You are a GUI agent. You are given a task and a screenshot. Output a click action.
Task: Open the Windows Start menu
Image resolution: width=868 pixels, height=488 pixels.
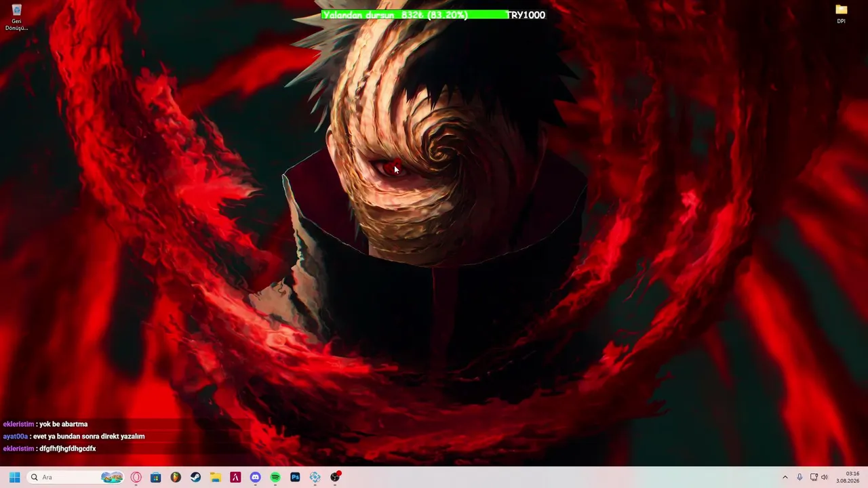point(14,477)
